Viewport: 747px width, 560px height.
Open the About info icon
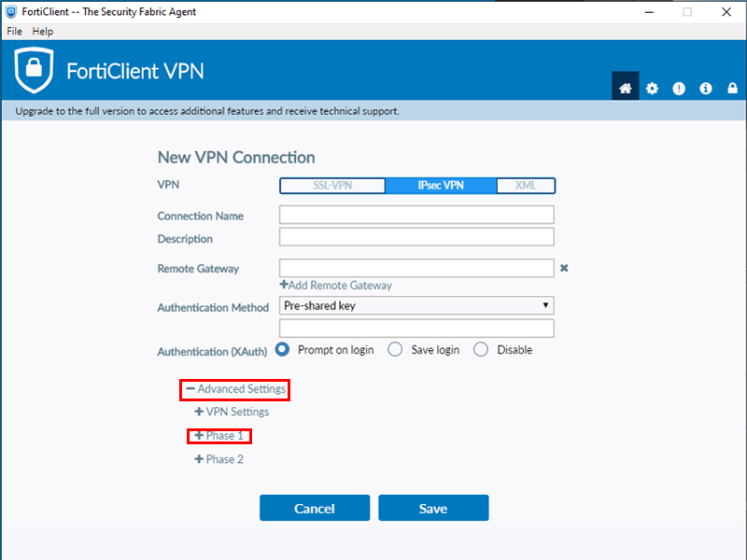(x=706, y=88)
